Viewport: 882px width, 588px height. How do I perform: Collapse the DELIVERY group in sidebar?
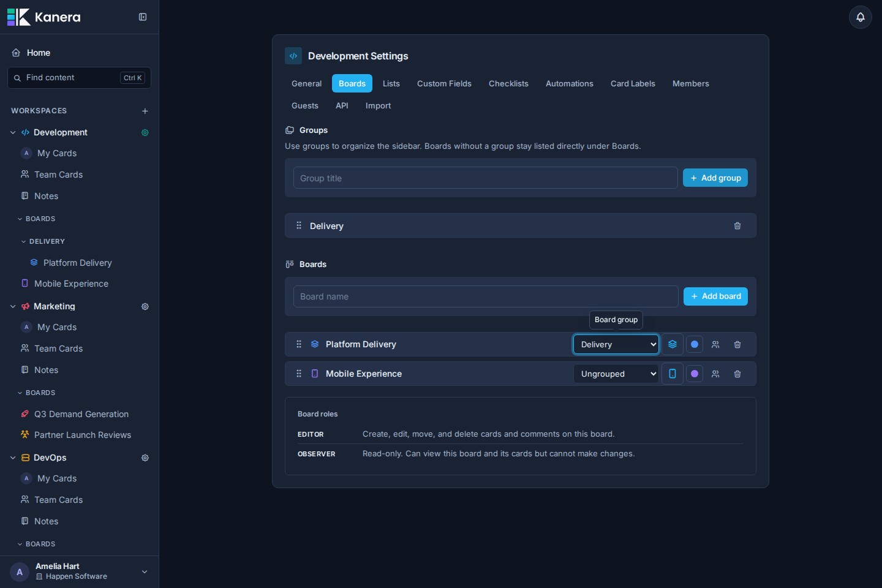(x=24, y=242)
